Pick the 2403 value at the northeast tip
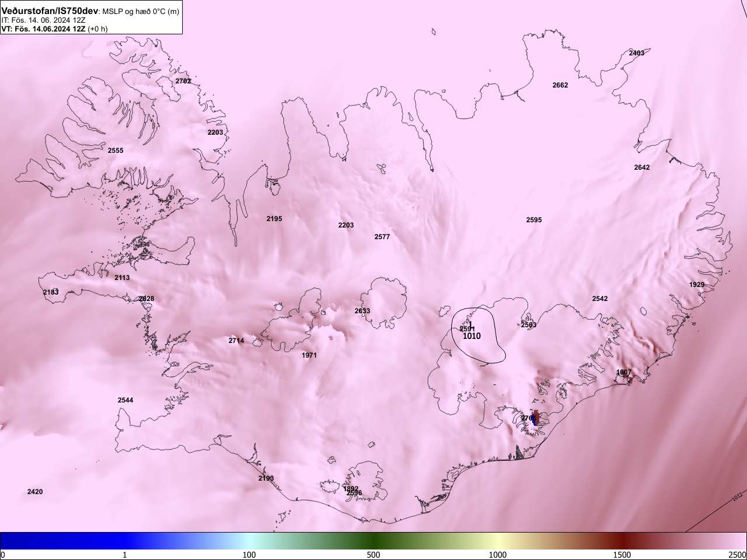Image resolution: width=747 pixels, height=560 pixels. coord(637,53)
